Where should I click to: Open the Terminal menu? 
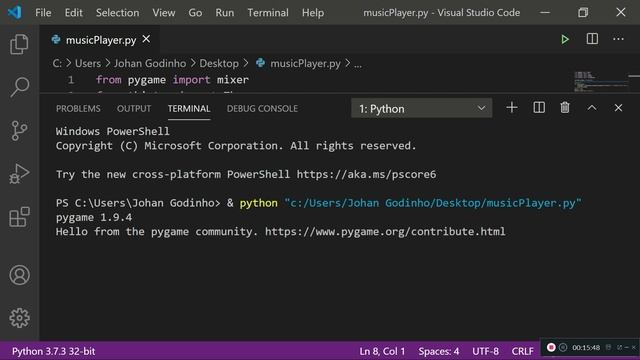coord(268,13)
